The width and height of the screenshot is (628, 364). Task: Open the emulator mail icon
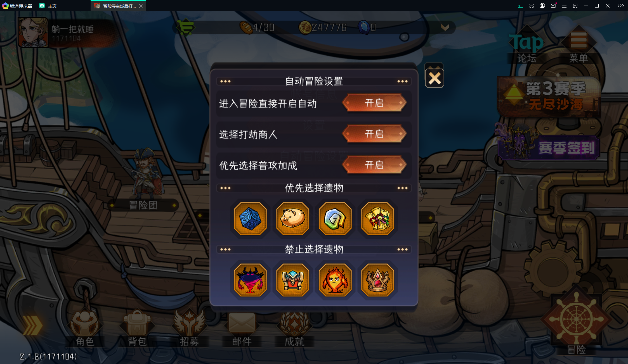click(x=553, y=6)
